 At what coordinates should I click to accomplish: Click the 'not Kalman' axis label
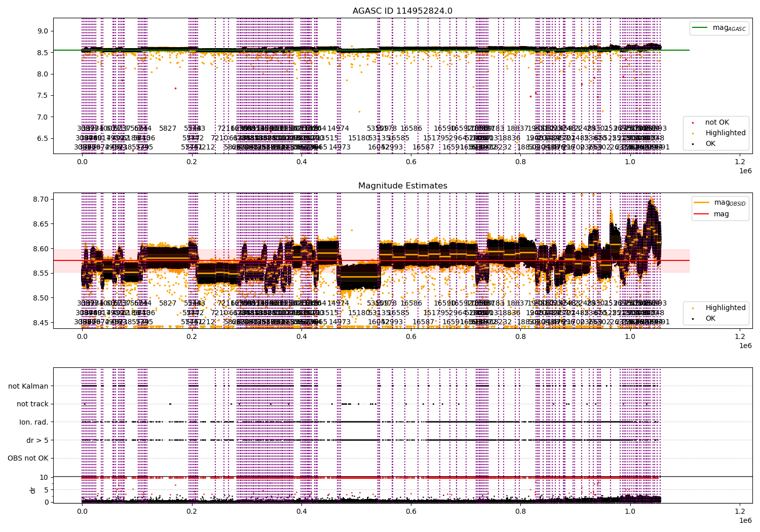(28, 386)
